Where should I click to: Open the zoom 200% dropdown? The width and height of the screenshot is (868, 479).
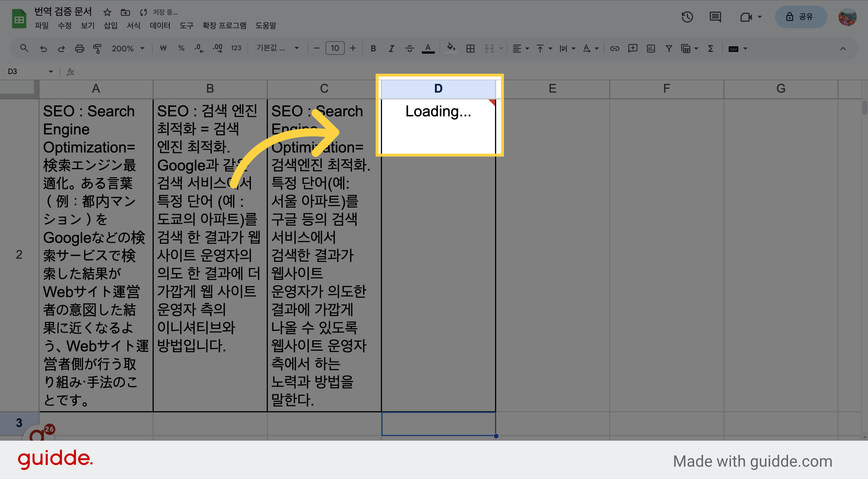coord(128,49)
